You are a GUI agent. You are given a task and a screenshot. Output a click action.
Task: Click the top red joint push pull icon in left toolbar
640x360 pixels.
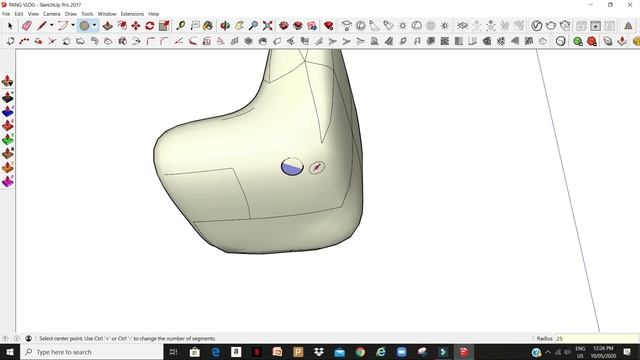click(7, 81)
